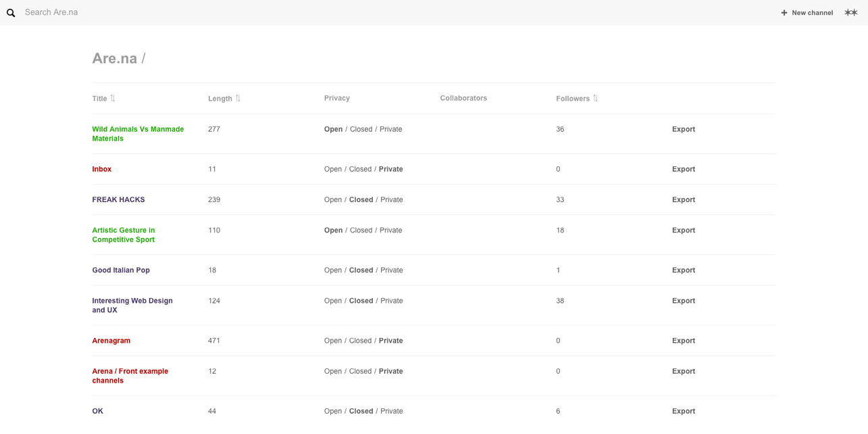
Task: Open the Arenagram channel
Action: pyautogui.click(x=111, y=341)
